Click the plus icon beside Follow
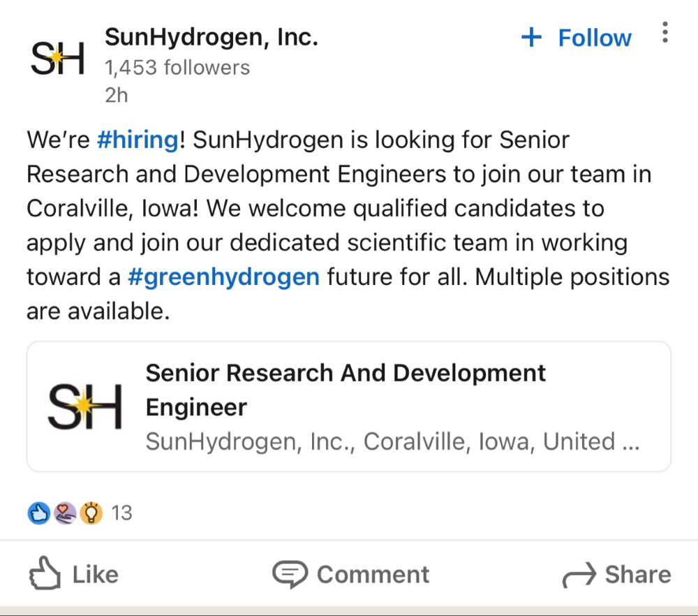This screenshot has width=698, height=616. coord(532,38)
